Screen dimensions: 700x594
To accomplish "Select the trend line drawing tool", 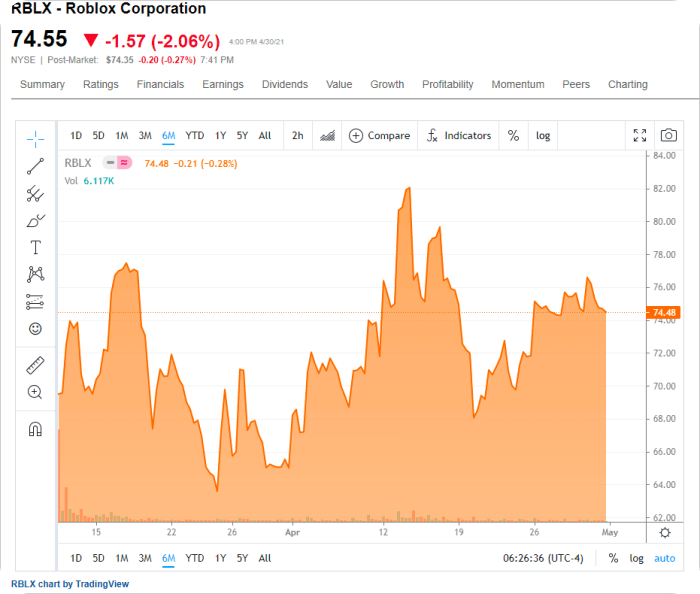I will click(35, 166).
